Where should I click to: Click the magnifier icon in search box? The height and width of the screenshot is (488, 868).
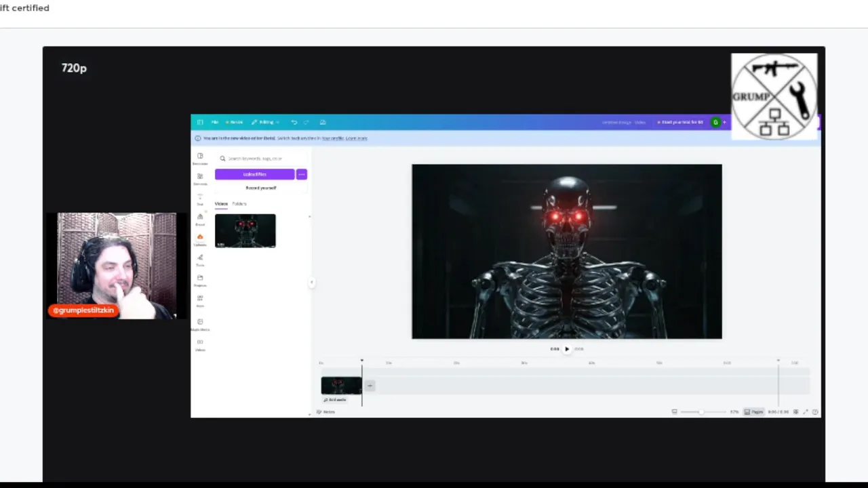pos(222,159)
